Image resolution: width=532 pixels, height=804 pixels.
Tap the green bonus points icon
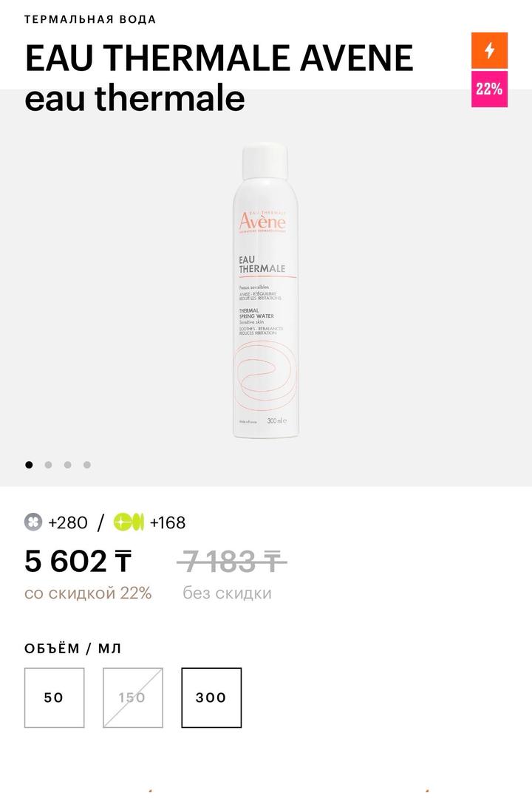pos(129,522)
